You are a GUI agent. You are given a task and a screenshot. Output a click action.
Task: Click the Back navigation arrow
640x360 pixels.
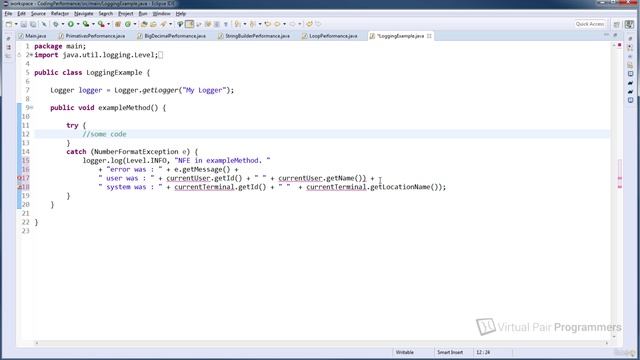[277, 24]
